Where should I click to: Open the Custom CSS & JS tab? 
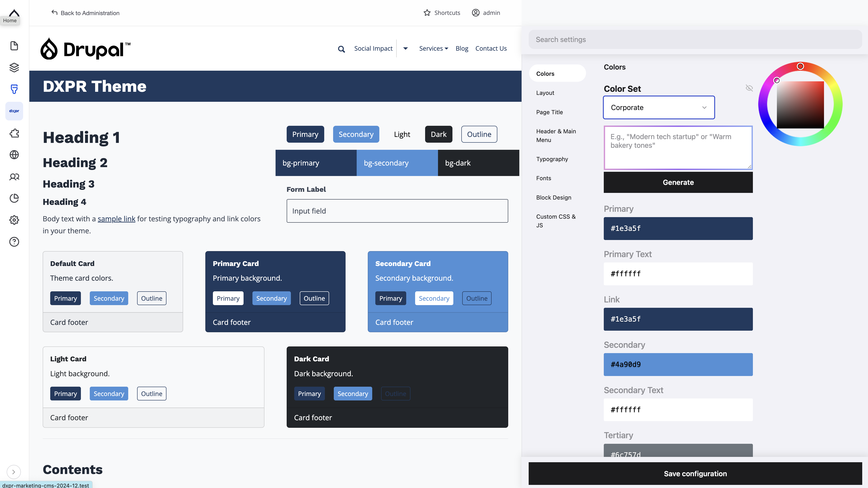[556, 221]
